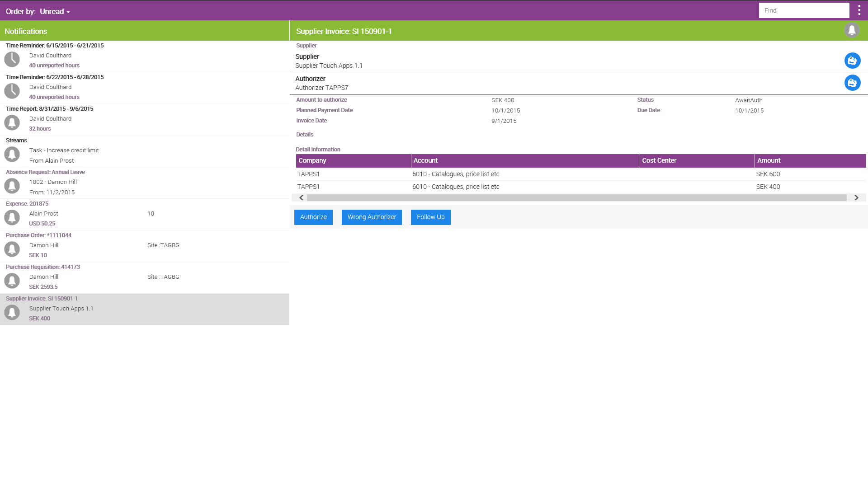This screenshot has width=868, height=488.
Task: Click the bell icon in Supplier Invoice header
Action: (x=852, y=30)
